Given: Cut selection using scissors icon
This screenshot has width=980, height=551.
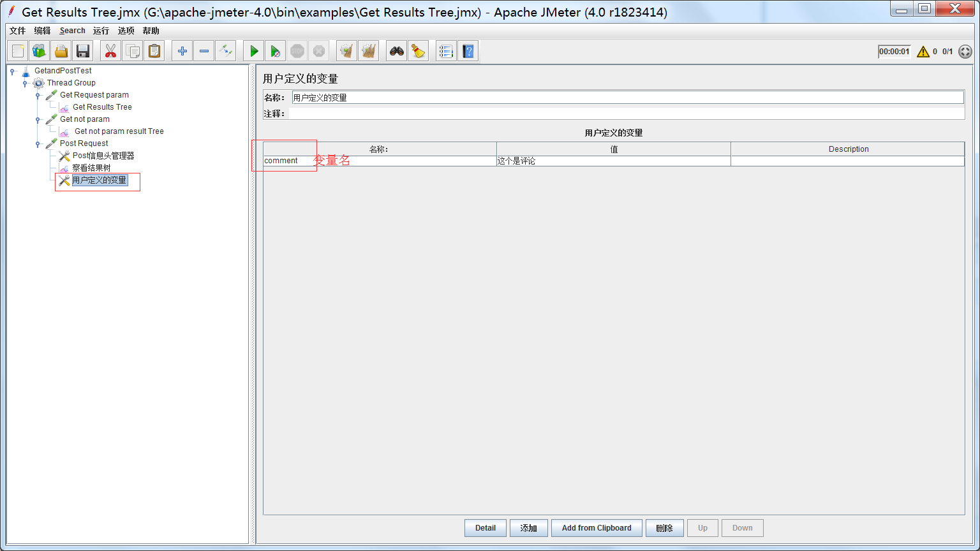Looking at the screenshot, I should (x=110, y=50).
